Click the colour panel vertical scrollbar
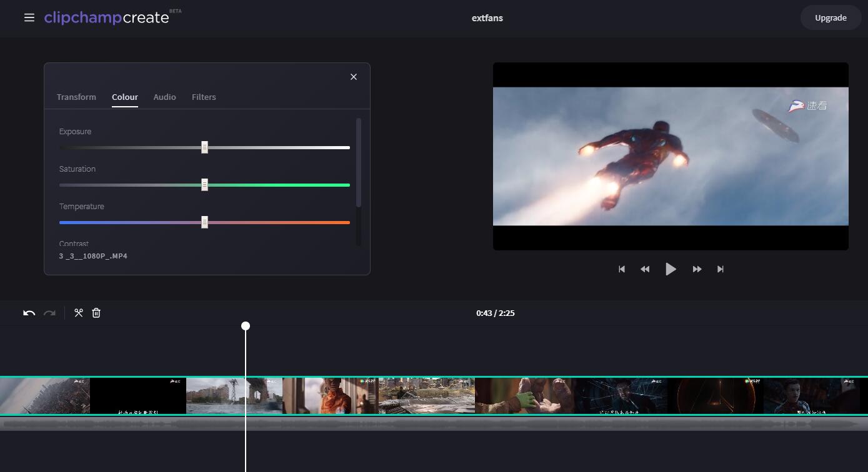 (x=359, y=162)
